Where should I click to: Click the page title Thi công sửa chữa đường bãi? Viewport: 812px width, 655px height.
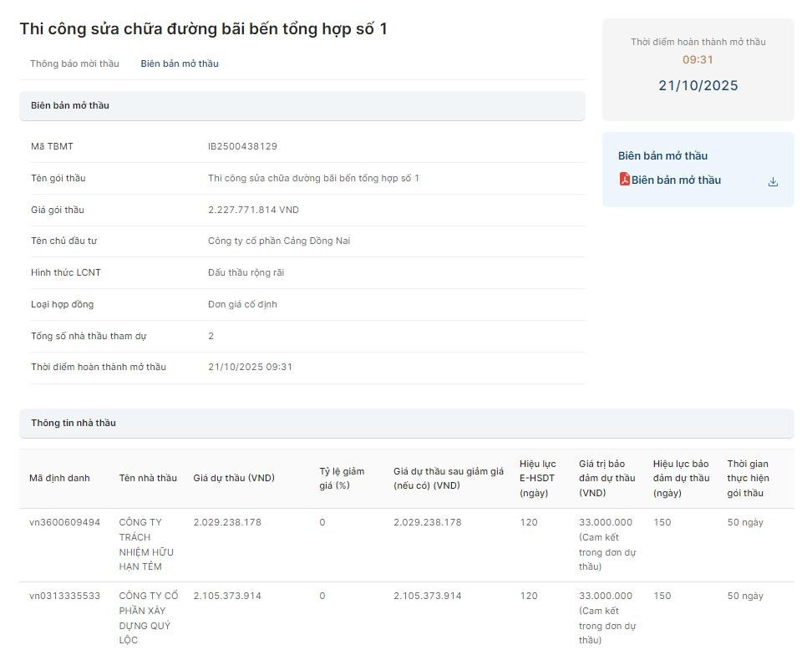(203, 29)
